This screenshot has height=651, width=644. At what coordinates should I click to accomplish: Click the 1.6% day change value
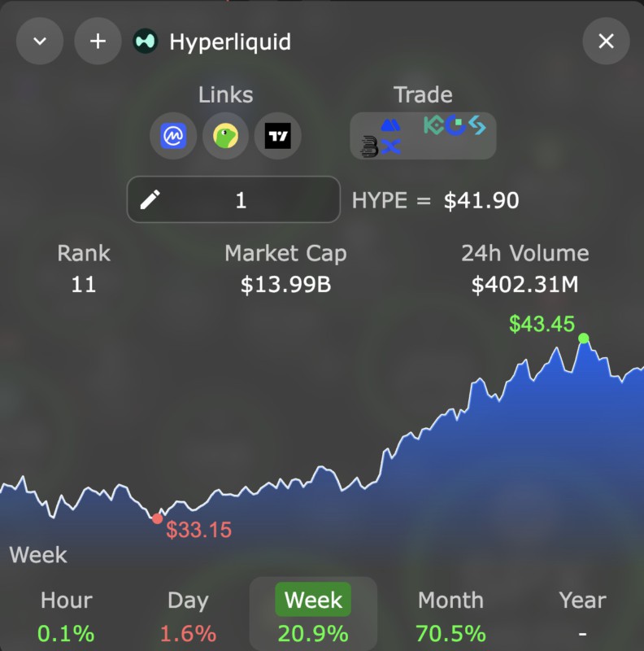(x=188, y=634)
